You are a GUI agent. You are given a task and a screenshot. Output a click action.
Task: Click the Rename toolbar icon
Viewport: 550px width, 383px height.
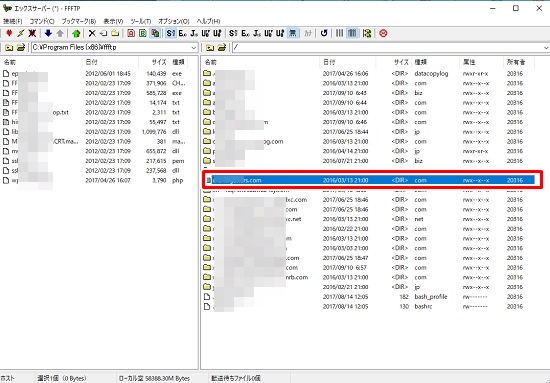tap(103, 33)
